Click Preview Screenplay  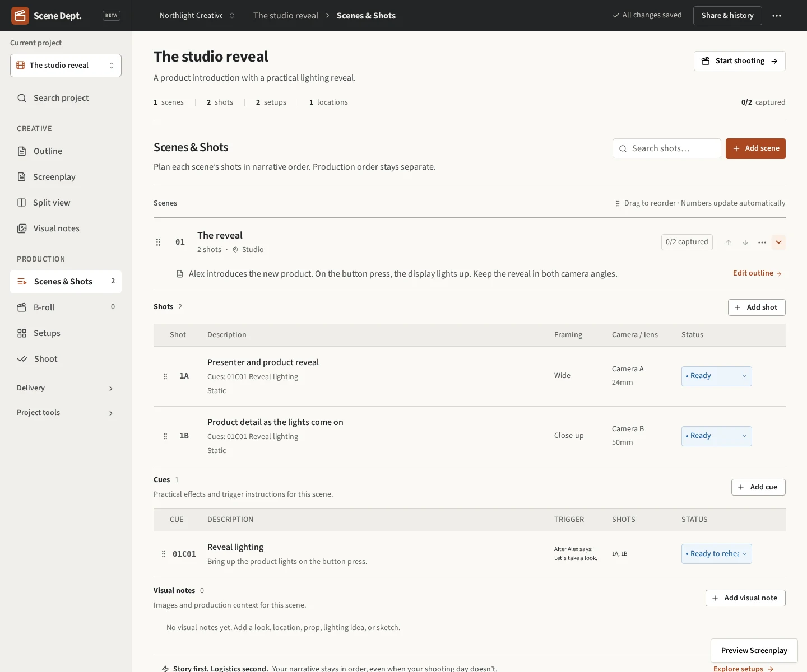(754, 651)
